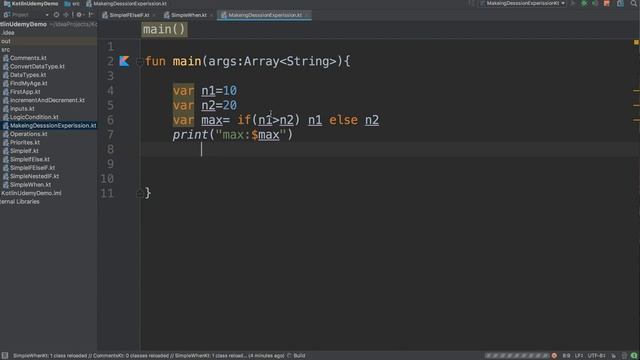Select KotlinUdemyDemo.iml in the project tree
640x360 pixels.
(31, 193)
